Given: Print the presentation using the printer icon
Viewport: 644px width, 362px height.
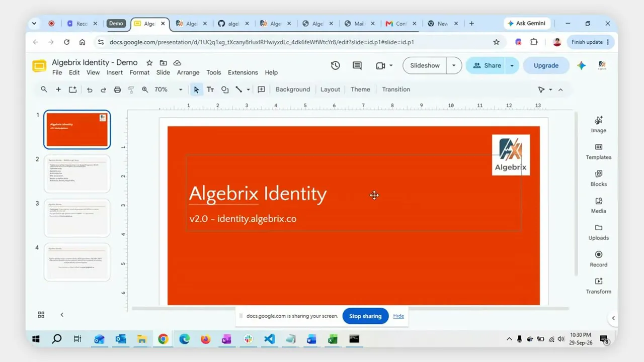Looking at the screenshot, I should pyautogui.click(x=117, y=89).
